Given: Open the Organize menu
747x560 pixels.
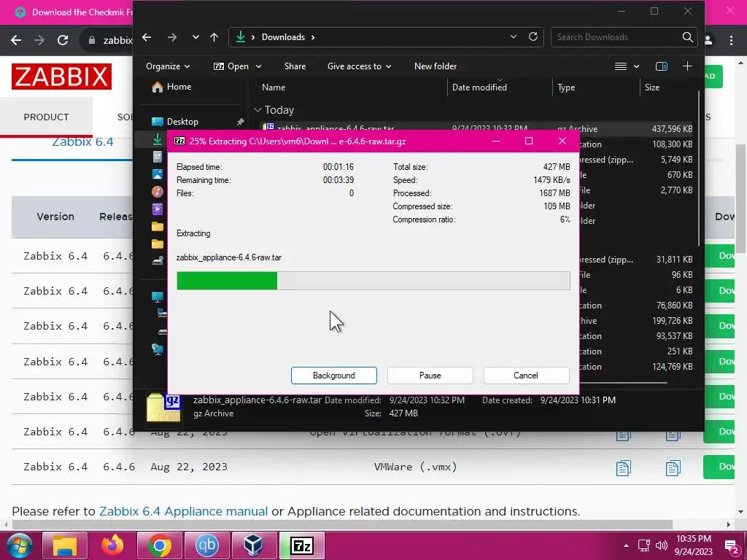Looking at the screenshot, I should click(168, 66).
